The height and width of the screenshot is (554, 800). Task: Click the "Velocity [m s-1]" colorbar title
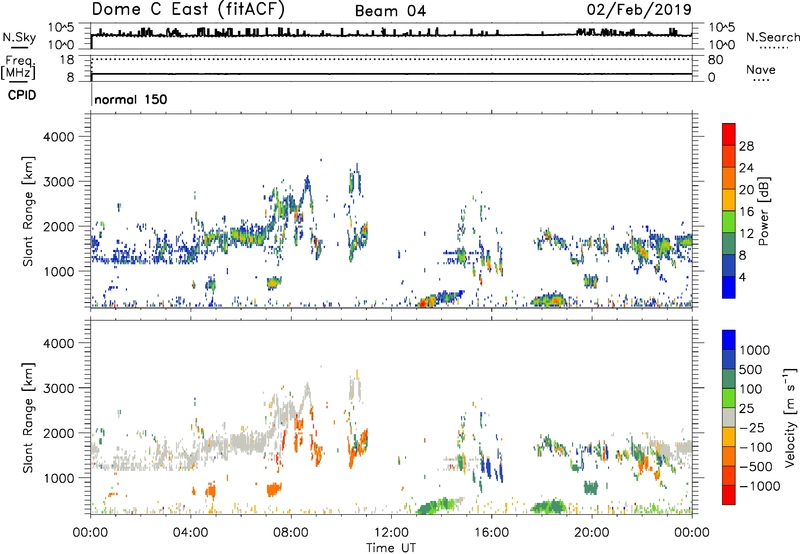[x=790, y=417]
